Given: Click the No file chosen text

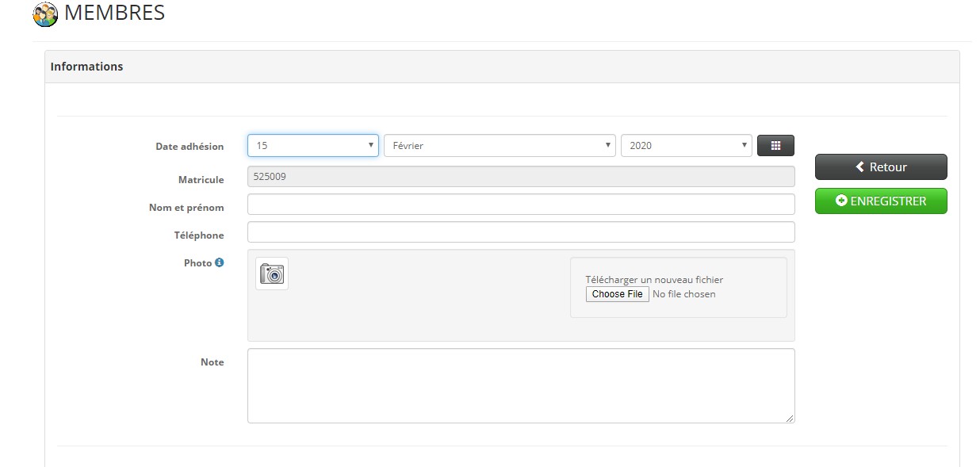Looking at the screenshot, I should [684, 294].
